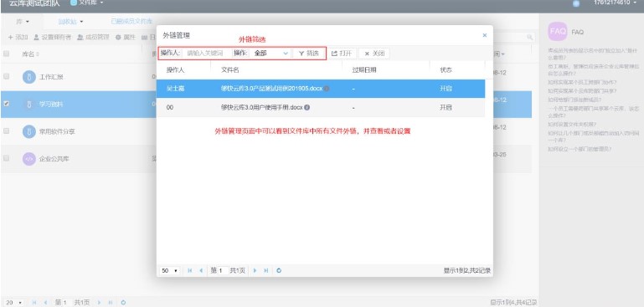The image size is (644, 307).
Task: Open the FAQ link 如何设立一个部门的管理员?
Action: click(x=580, y=150)
